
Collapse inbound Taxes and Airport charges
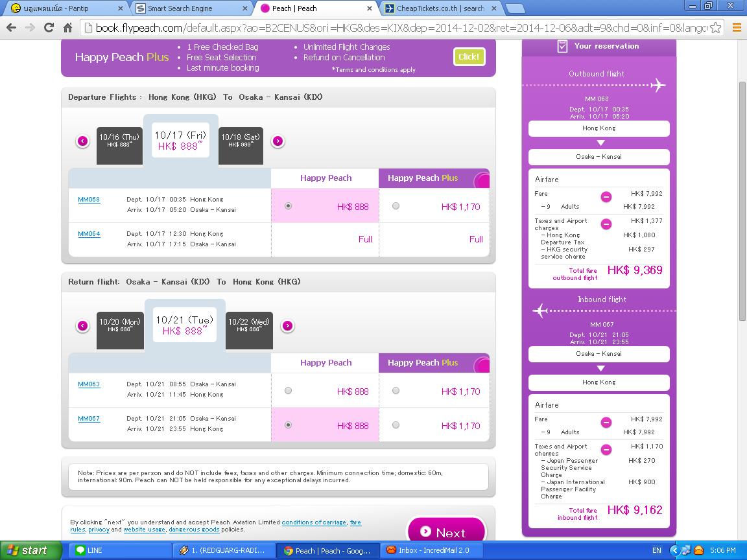[606, 450]
